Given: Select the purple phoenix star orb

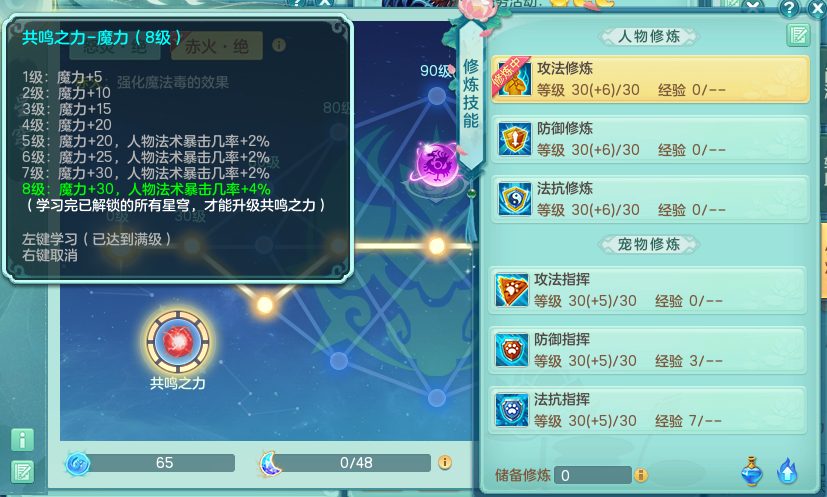Looking at the screenshot, I should click(x=437, y=164).
